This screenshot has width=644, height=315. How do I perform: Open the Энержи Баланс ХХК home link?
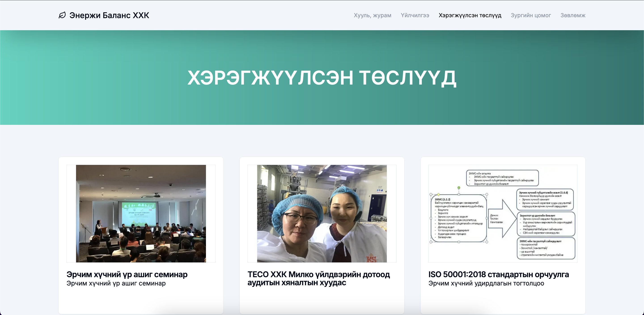point(104,15)
